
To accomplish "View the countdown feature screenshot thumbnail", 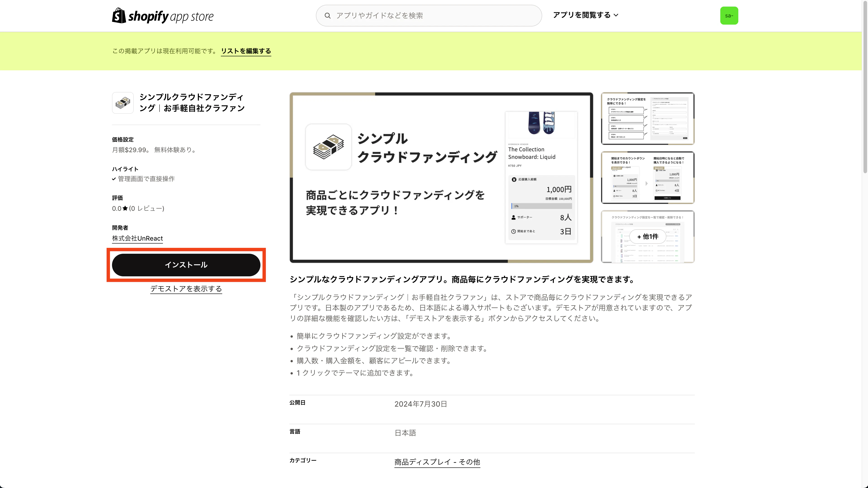I will point(647,178).
